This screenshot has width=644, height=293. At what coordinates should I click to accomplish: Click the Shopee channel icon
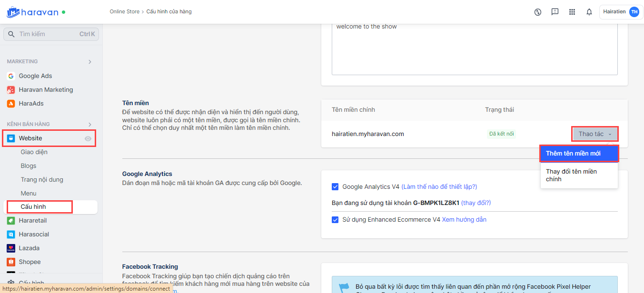tap(11, 262)
